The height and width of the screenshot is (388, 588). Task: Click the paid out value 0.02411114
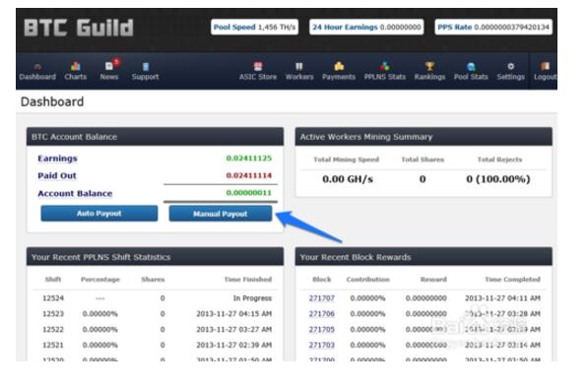tap(249, 175)
